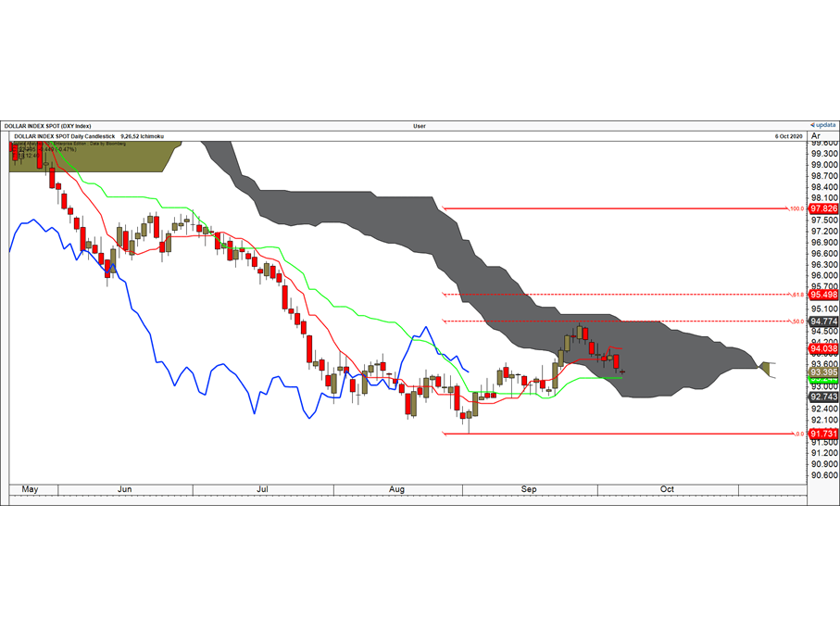Click the 'Daily Candlestick 9,26,52 Ichimoku' chart label
Screen dimensions: 840x630
click(x=118, y=136)
